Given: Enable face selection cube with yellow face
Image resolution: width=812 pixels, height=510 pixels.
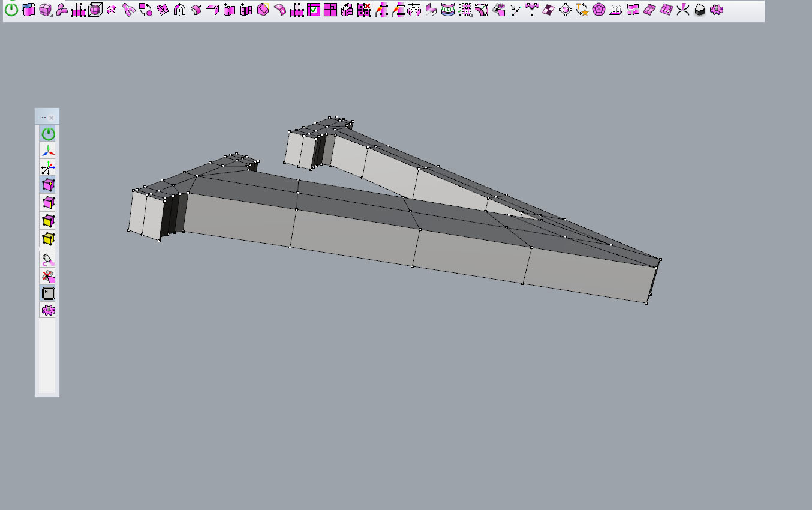Looking at the screenshot, I should [x=48, y=221].
